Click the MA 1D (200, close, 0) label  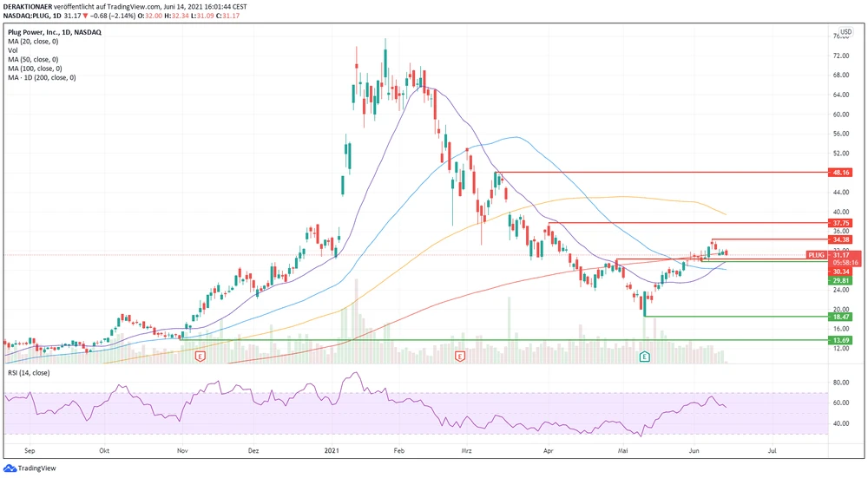(x=41, y=78)
